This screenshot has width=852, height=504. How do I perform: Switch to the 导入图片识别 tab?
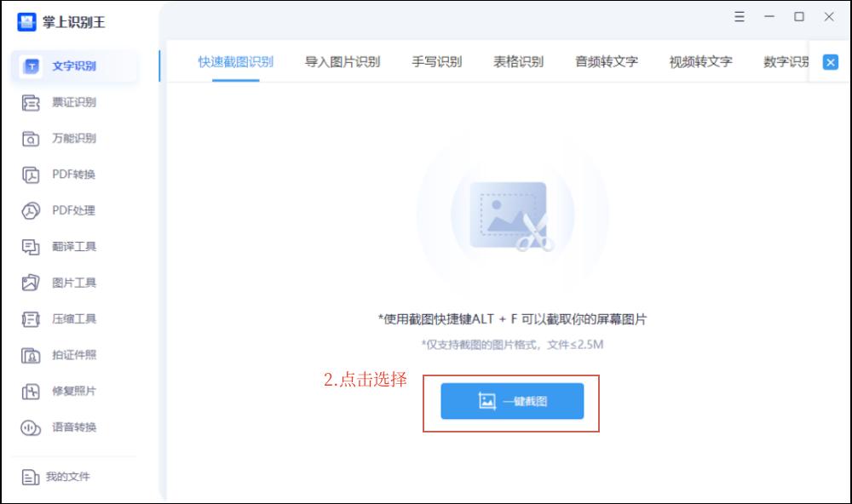(341, 62)
